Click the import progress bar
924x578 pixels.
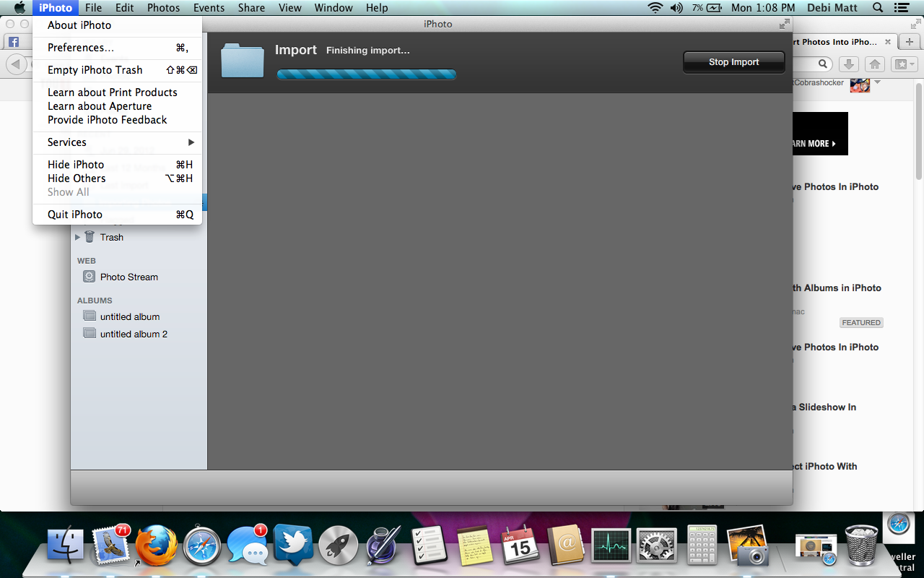[x=367, y=74]
